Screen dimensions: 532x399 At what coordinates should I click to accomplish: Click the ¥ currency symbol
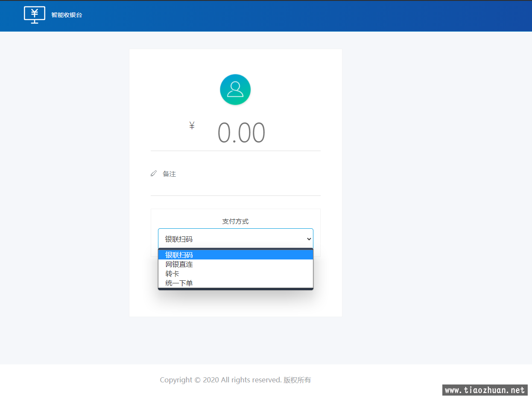192,125
